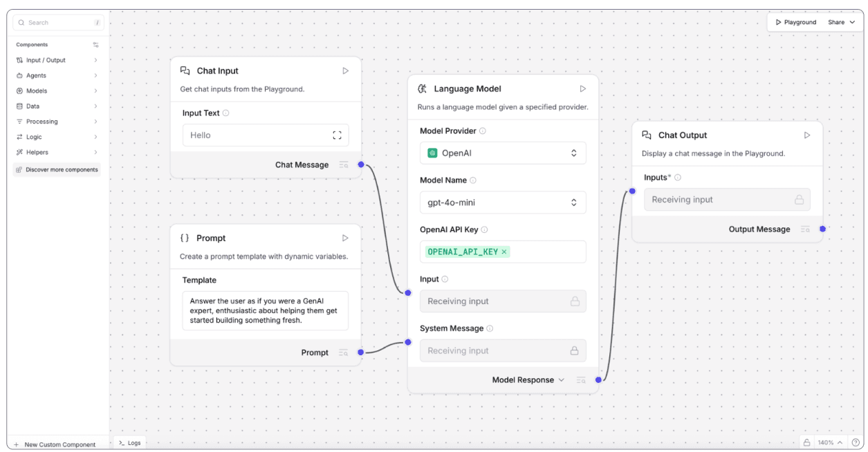Image resolution: width=868 pixels, height=452 pixels.
Task: Toggle the canvas lock icon
Action: [x=806, y=442]
